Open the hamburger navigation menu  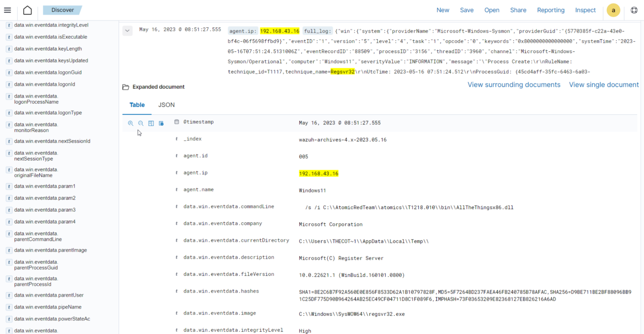7,10
